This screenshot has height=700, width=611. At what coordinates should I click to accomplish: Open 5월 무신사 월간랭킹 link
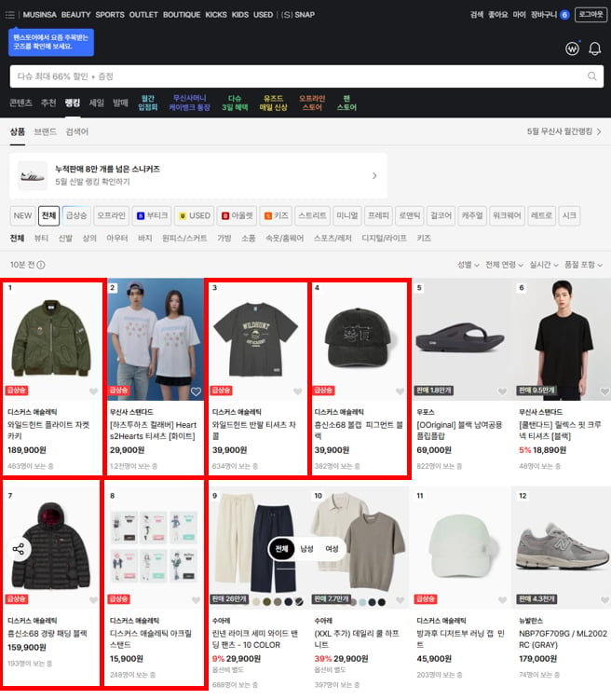pos(564,131)
